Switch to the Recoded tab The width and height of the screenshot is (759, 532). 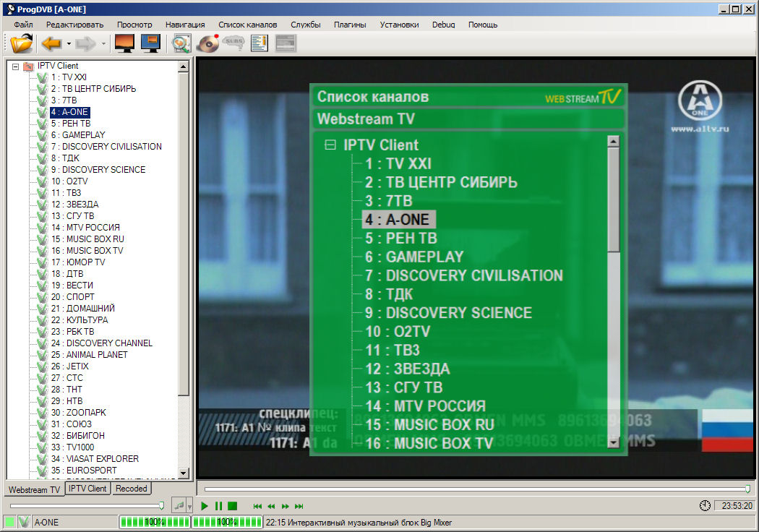pos(131,489)
